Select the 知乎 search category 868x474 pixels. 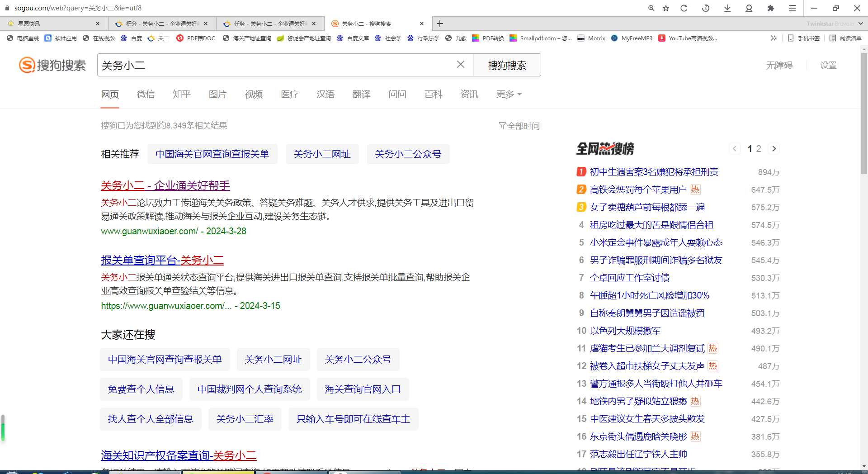point(182,94)
